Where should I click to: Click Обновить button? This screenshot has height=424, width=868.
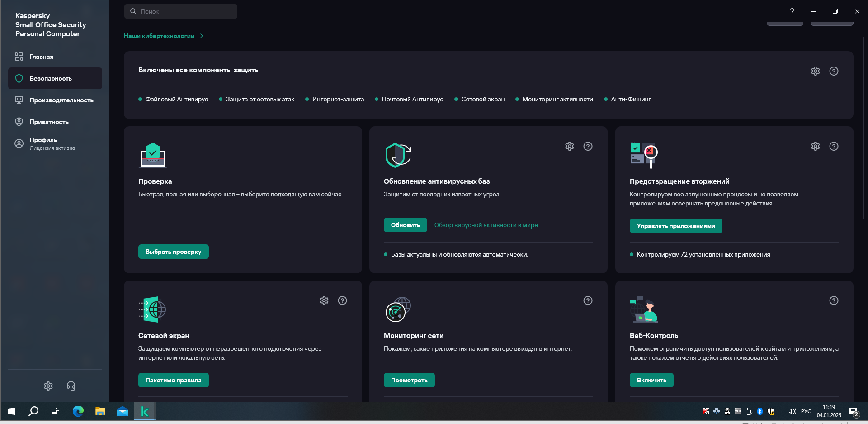406,225
